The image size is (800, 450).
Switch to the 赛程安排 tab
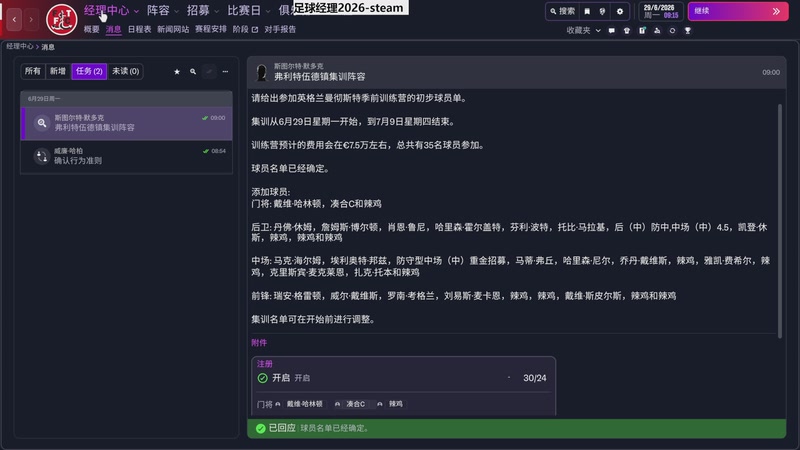pos(211,30)
